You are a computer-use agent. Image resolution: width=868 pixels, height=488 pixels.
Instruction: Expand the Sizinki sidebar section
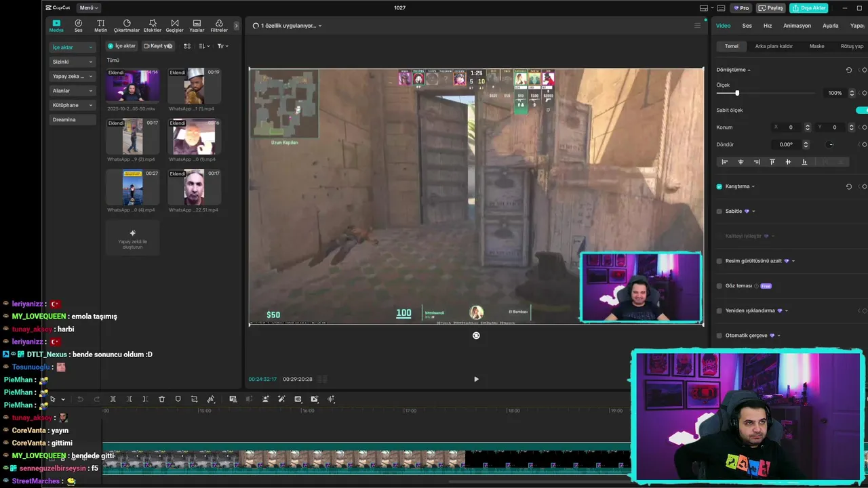[x=72, y=62]
